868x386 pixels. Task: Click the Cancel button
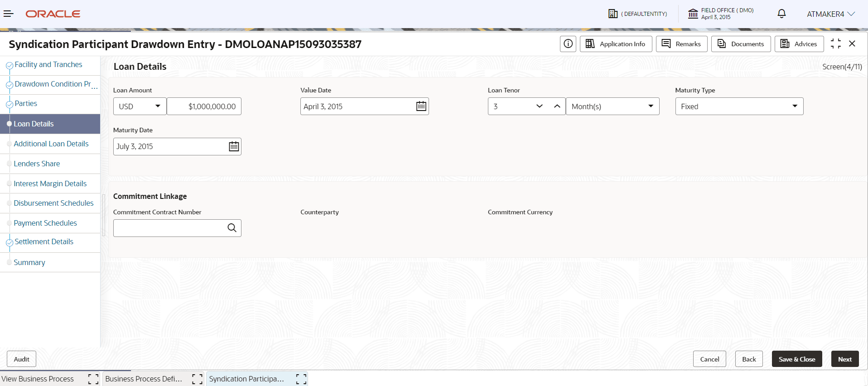[x=709, y=359]
